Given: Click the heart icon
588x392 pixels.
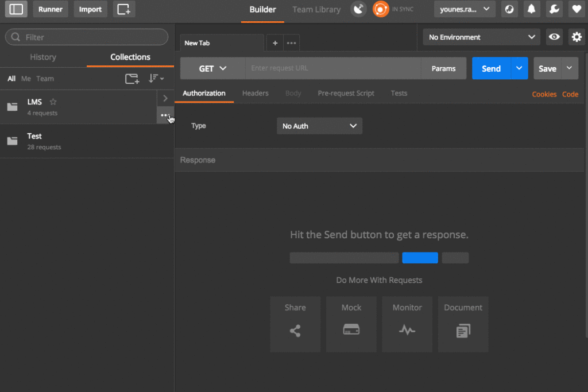Looking at the screenshot, I should [577, 9].
